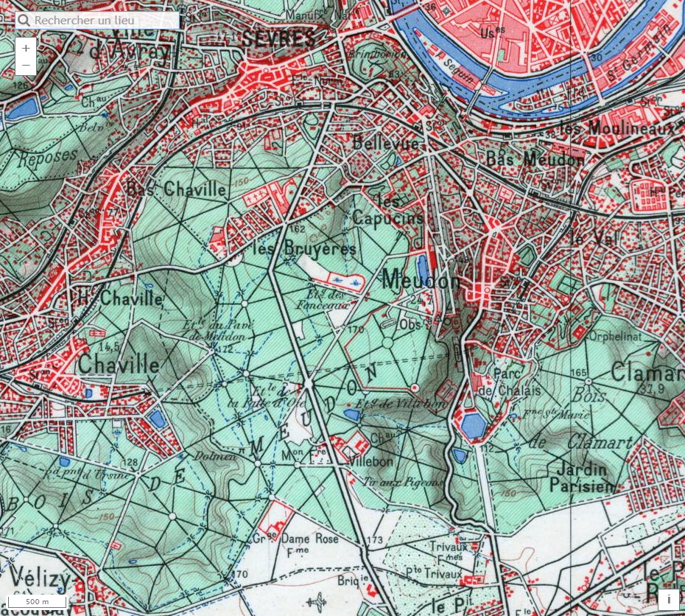Focus the 'Rechercher un lieu' search field
This screenshot has width=685, height=616.
coord(103,21)
